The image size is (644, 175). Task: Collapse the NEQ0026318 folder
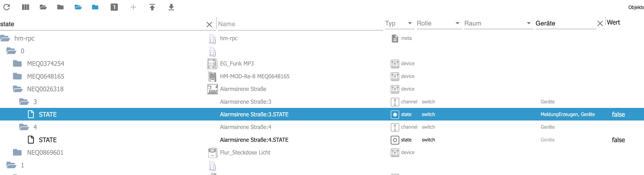pos(17,89)
